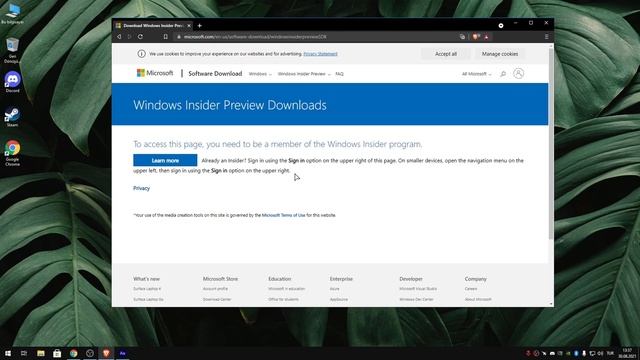Open About Microsoft footer link
The height and width of the screenshot is (360, 640).
[478, 299]
